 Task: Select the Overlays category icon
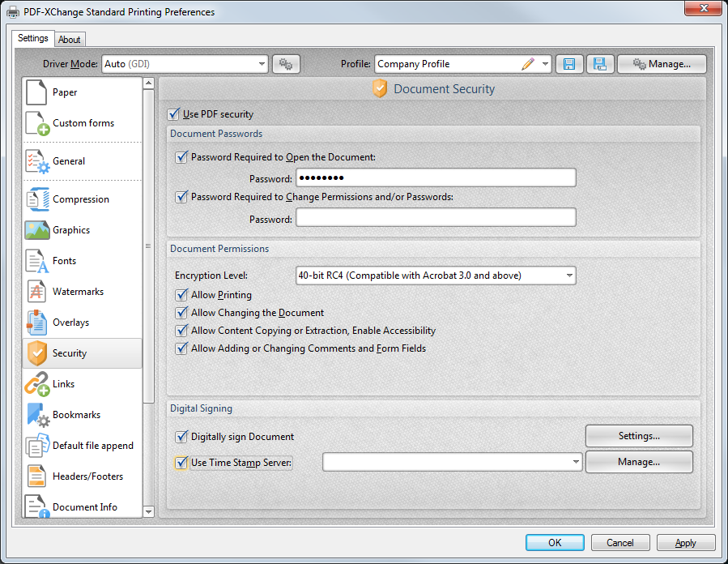[36, 323]
